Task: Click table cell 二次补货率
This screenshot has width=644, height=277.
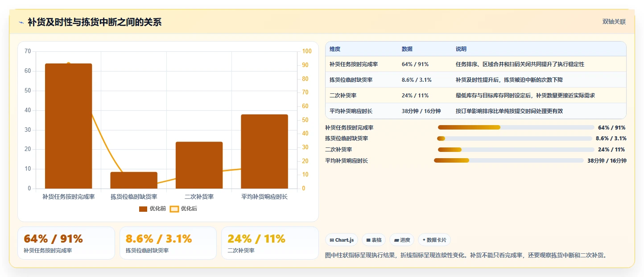Action: (343, 96)
